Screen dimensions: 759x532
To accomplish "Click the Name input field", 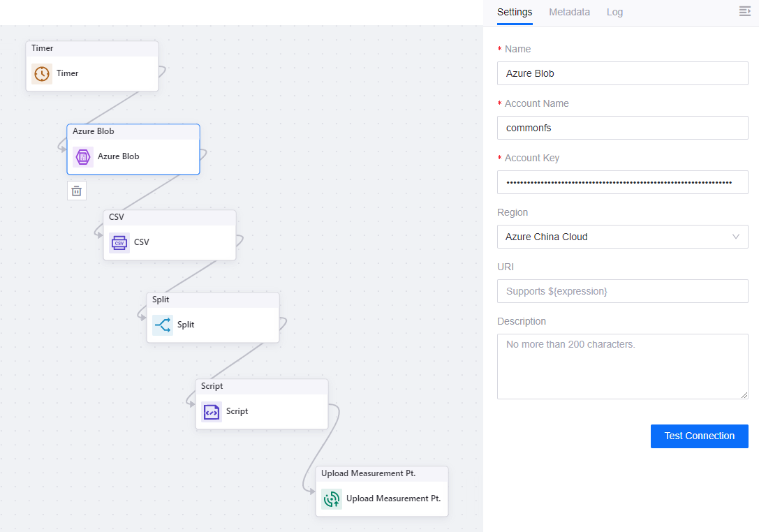I will [x=622, y=73].
